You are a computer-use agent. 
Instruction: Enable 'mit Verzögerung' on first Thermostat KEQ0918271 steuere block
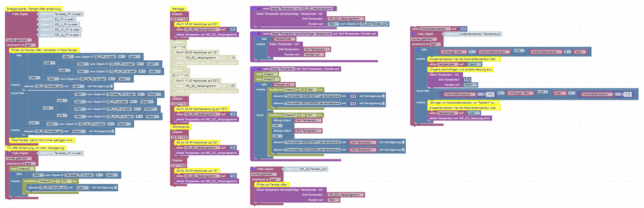[x=383, y=96]
